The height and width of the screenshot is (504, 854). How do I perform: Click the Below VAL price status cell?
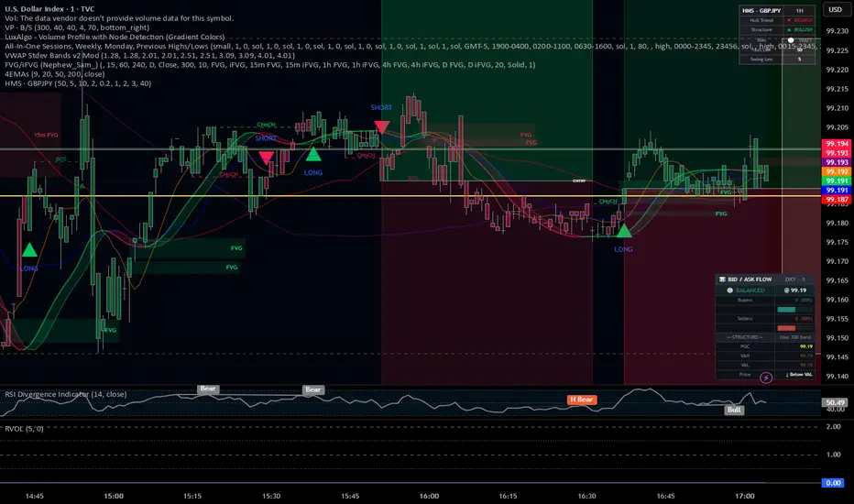point(799,374)
